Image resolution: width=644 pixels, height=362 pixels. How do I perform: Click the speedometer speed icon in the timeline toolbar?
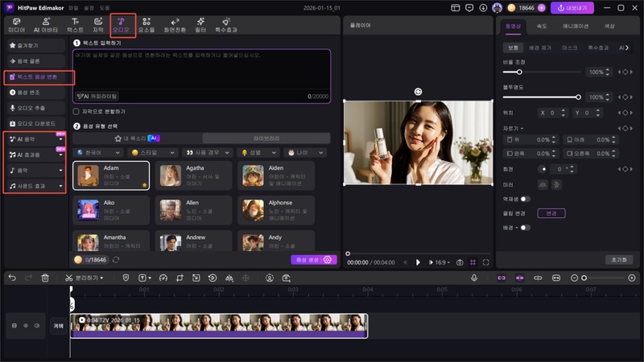[163, 278]
